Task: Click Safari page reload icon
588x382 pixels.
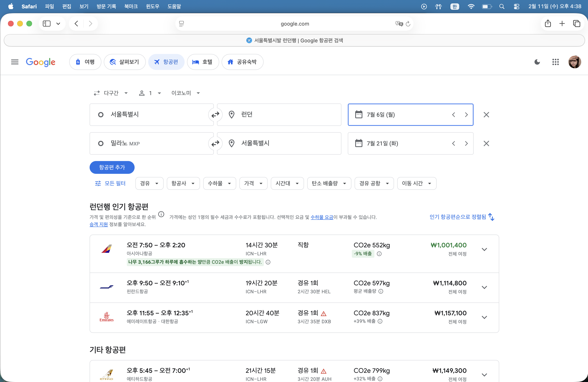Action: pyautogui.click(x=408, y=24)
